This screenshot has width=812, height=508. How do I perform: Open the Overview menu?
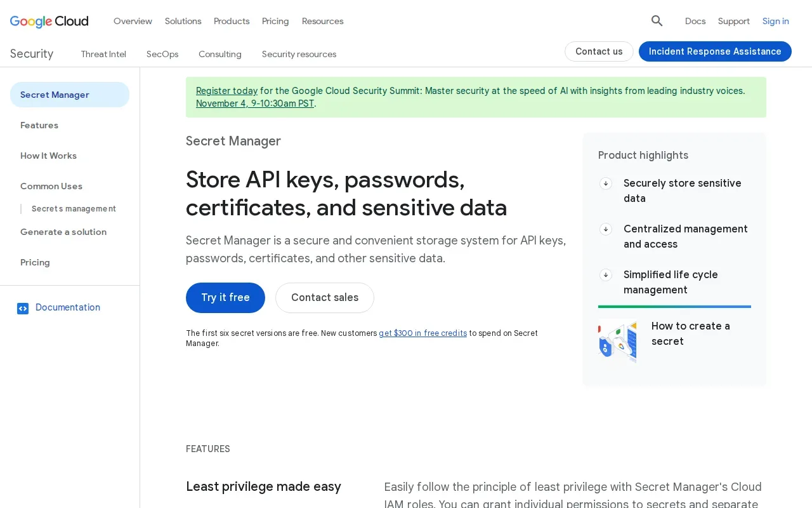[133, 21]
